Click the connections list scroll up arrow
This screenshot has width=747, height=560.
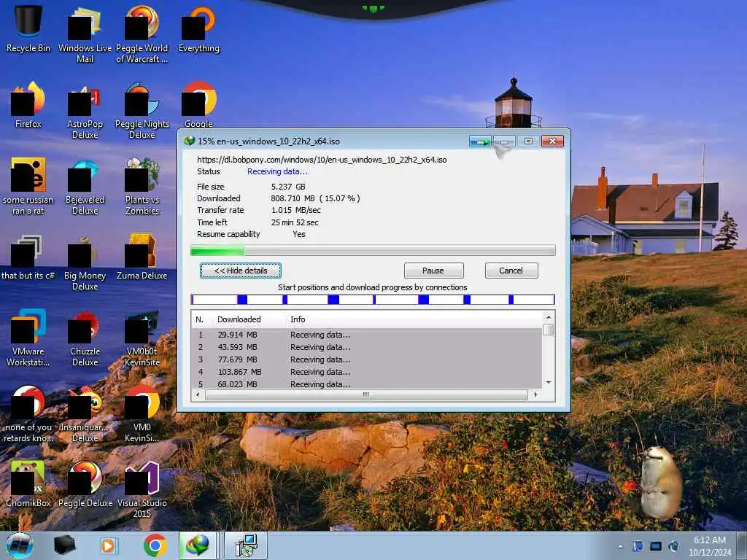549,317
